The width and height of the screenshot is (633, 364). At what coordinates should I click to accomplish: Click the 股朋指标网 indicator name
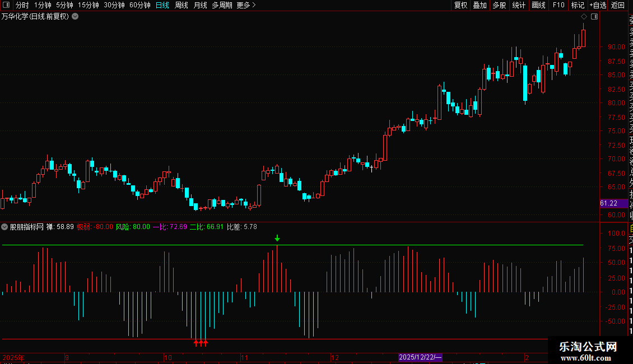click(27, 227)
